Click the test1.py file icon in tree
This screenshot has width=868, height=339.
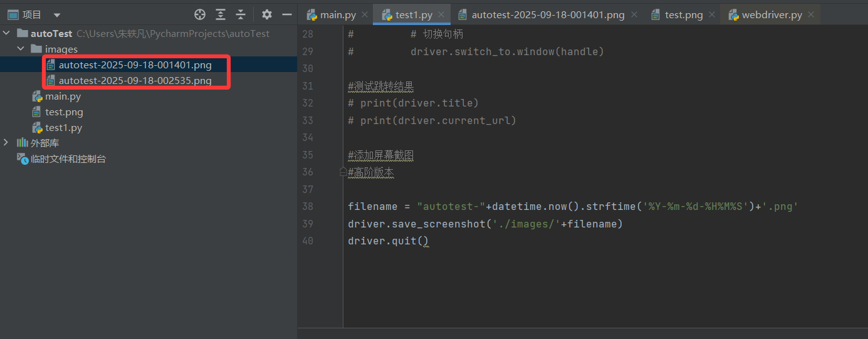coord(38,128)
